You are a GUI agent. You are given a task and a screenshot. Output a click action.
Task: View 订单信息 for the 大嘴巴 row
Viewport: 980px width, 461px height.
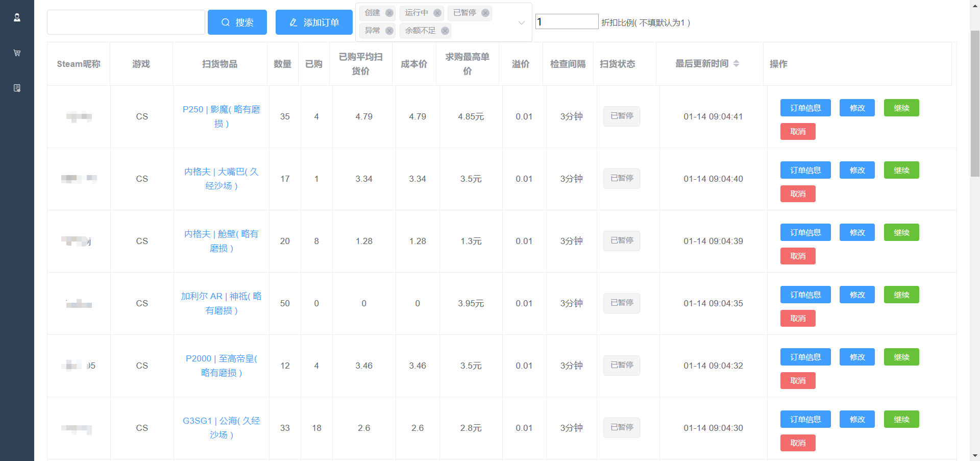(x=805, y=170)
